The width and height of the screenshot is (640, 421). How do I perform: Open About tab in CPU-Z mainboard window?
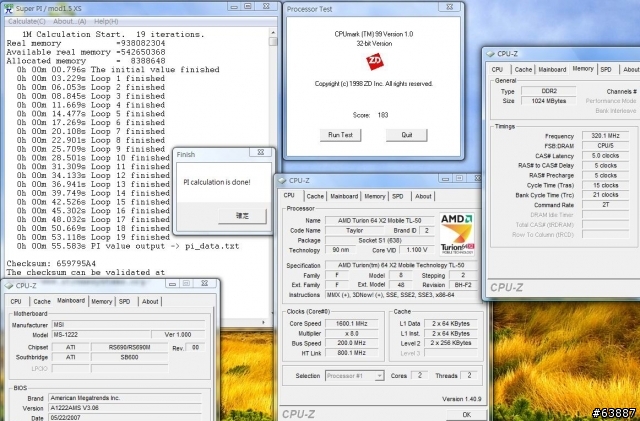coord(150,302)
